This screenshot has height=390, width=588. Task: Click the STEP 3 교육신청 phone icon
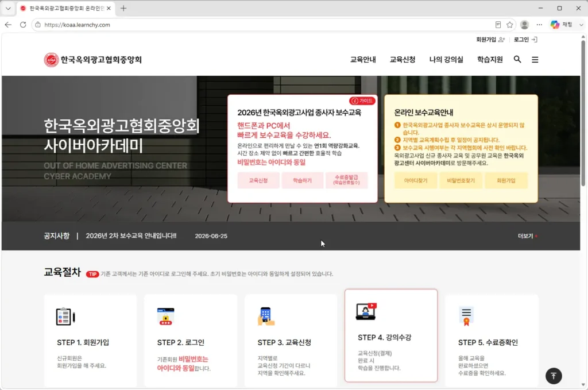[x=266, y=316]
